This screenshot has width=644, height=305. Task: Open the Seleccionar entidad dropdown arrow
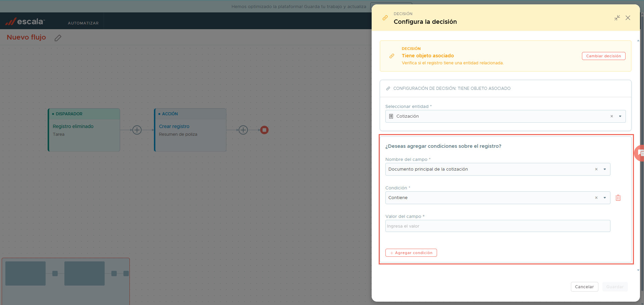pos(620,116)
